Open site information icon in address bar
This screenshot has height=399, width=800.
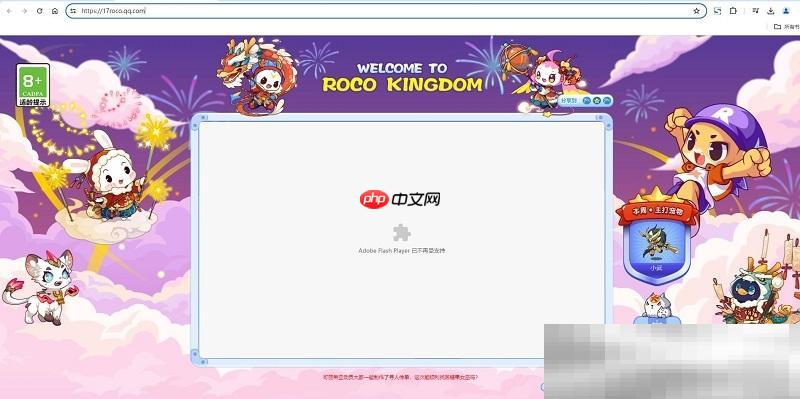click(73, 11)
